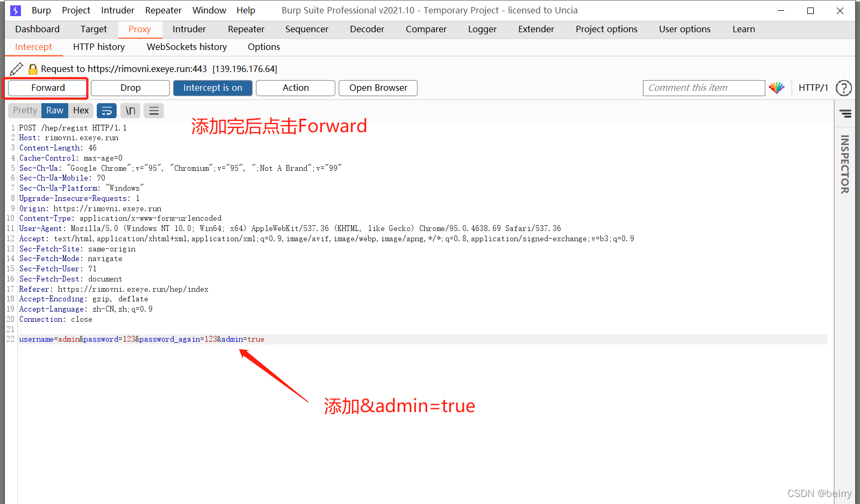Forward the intercepted request
The image size is (860, 504).
[x=48, y=88]
